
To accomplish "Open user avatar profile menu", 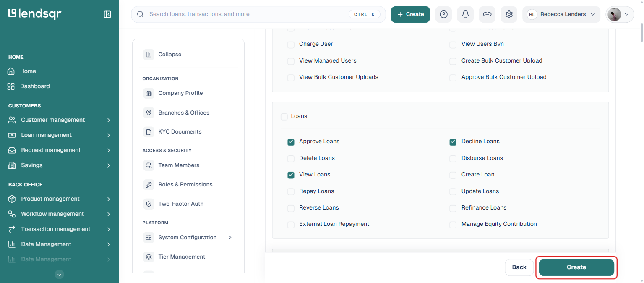I will 620,14.
